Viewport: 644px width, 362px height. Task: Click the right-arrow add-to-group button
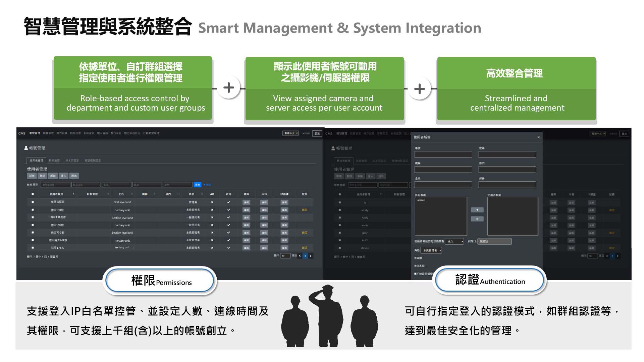point(477,210)
